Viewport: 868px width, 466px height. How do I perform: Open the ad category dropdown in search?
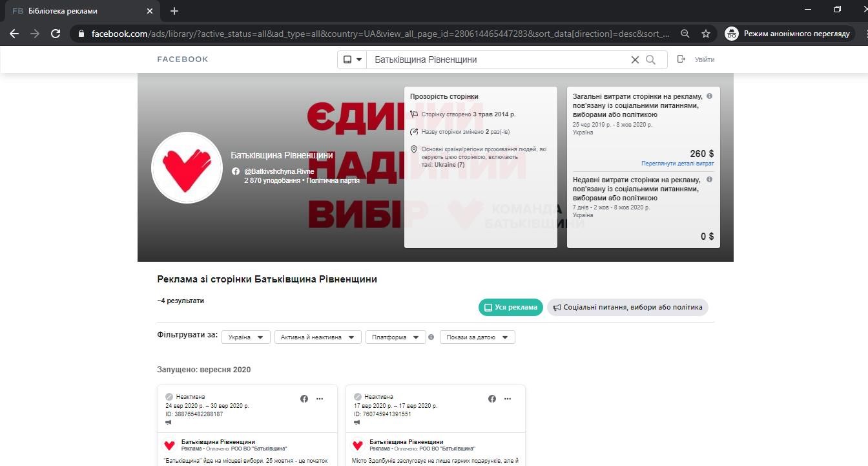(353, 59)
